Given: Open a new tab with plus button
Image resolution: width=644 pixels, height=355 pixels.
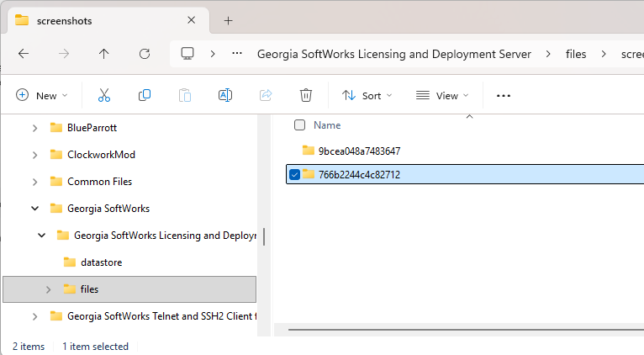Looking at the screenshot, I should pos(228,20).
